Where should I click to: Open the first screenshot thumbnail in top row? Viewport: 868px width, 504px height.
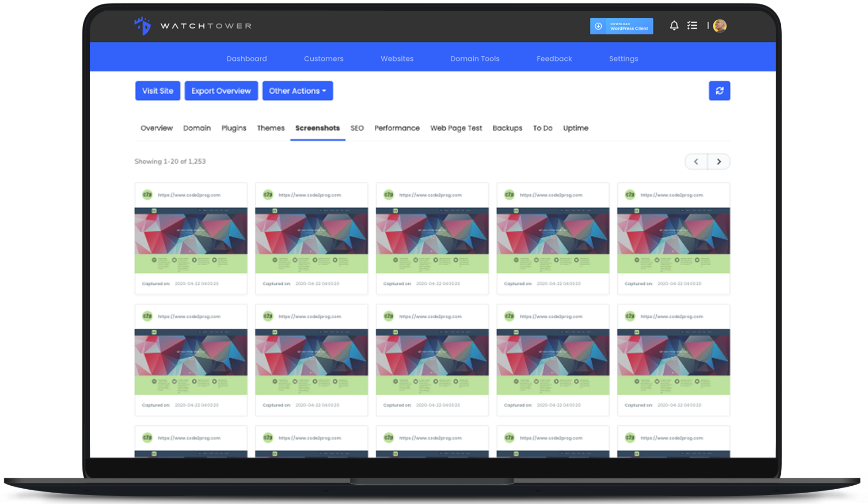[x=191, y=240]
